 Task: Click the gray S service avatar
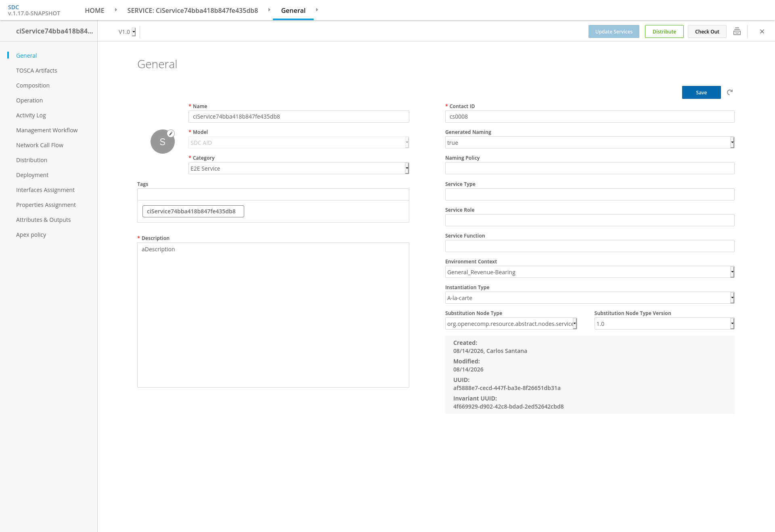click(x=163, y=142)
